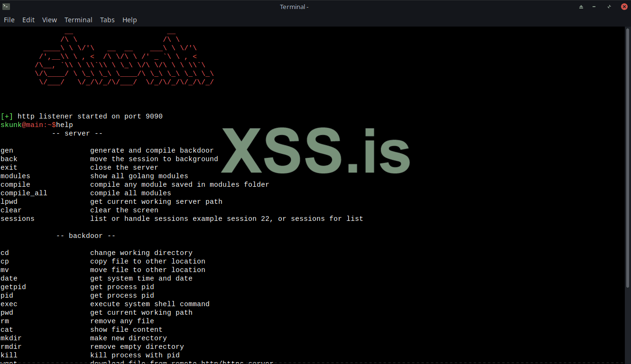This screenshot has width=631, height=364.
Task: Select the standalone 'compile' command name
Action: (16, 185)
